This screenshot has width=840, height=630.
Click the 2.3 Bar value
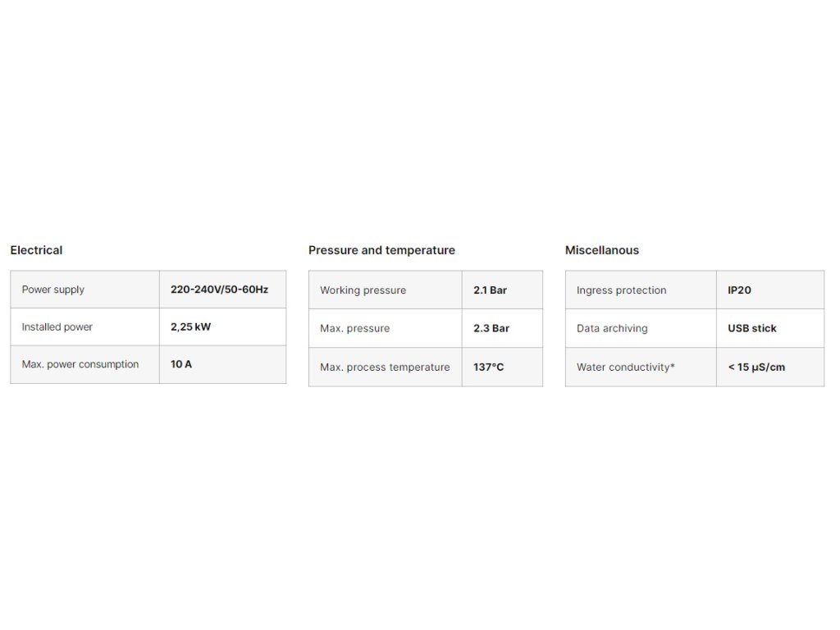click(491, 328)
